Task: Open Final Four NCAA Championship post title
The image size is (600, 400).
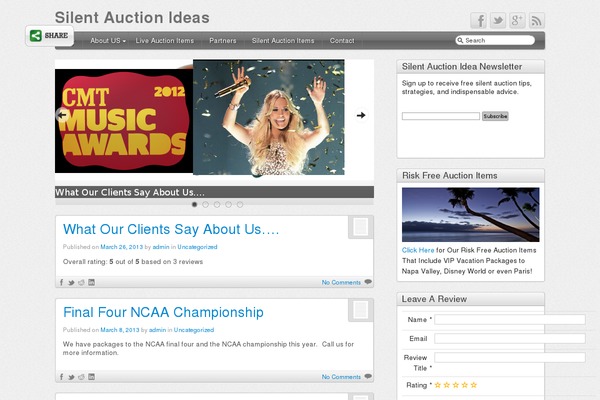Action: pos(163,312)
